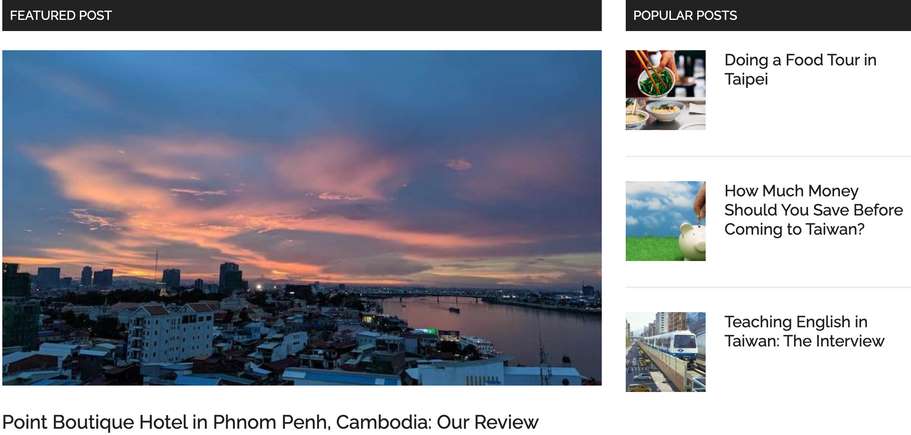The height and width of the screenshot is (435, 911).
Task: Read the saving money before Taiwan article
Action: [813, 210]
